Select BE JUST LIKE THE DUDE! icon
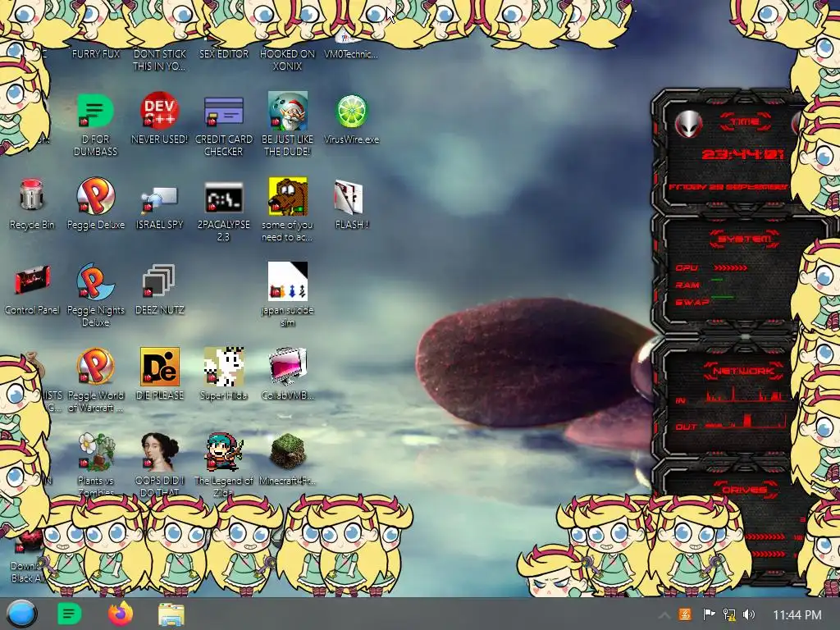Viewport: 840px width, 630px height. point(288,112)
